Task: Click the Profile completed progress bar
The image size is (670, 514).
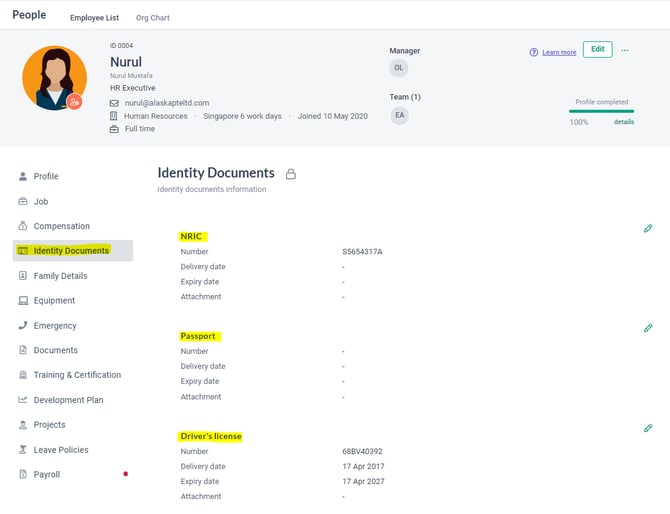Action: coord(601,111)
